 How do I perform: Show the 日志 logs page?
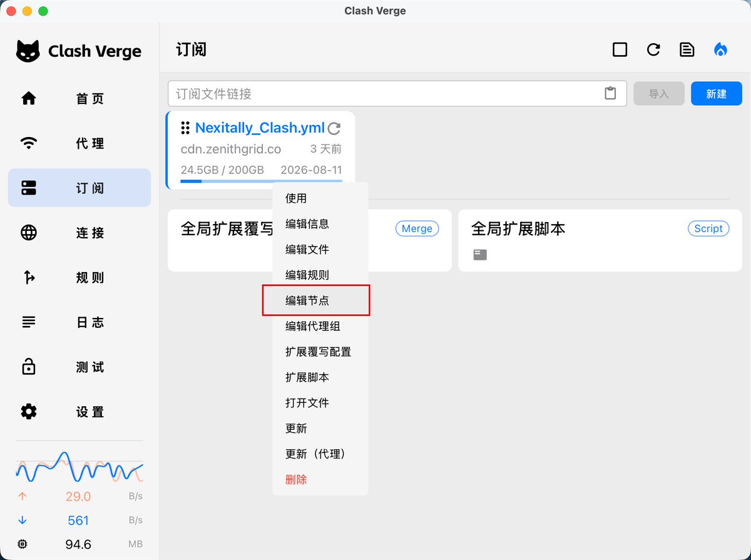(x=79, y=322)
